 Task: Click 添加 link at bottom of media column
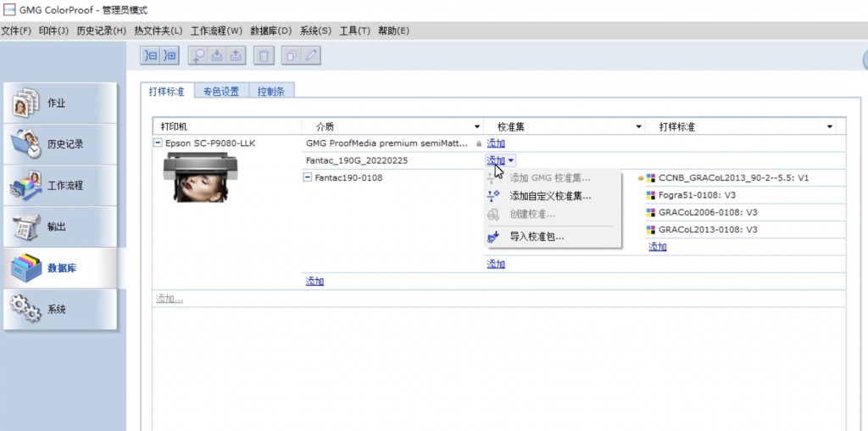point(315,282)
